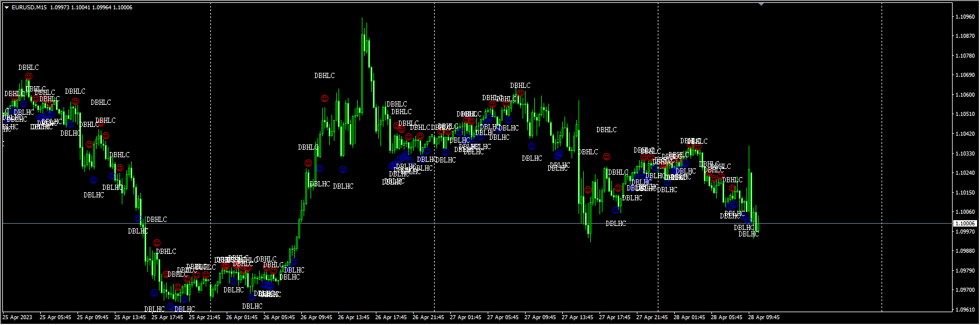Click the DBHLC label touching the horizontal price line
Screen dimensions: 980x325
157,220
